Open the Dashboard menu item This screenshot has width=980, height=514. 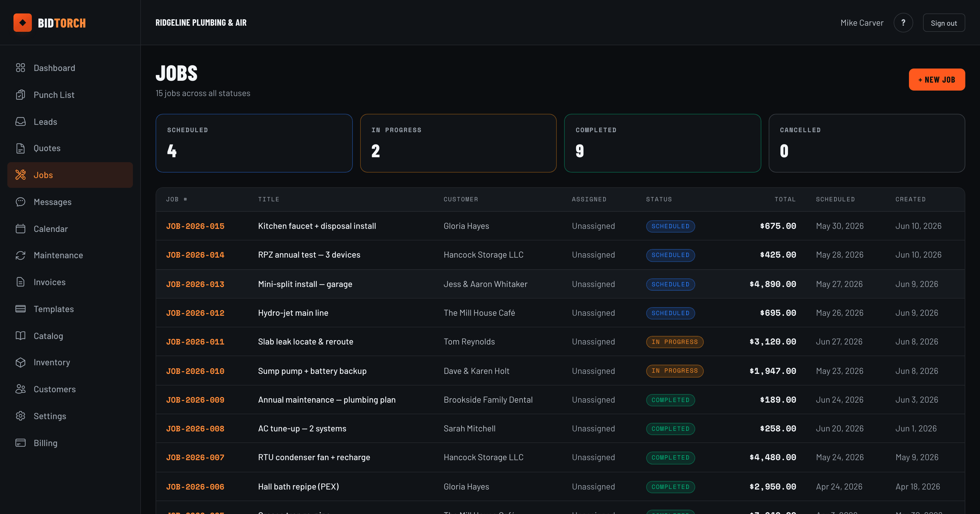(x=70, y=68)
